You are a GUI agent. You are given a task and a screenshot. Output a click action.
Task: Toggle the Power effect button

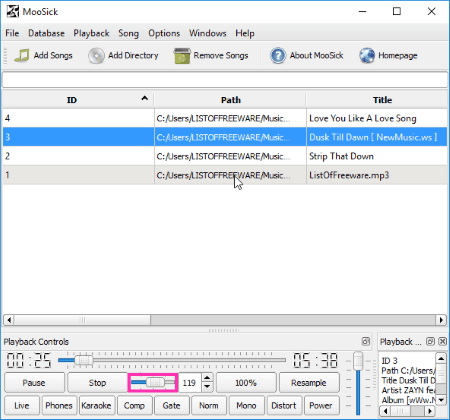tap(321, 405)
